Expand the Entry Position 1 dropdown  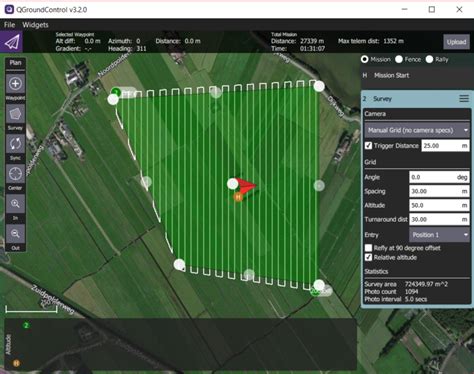439,235
